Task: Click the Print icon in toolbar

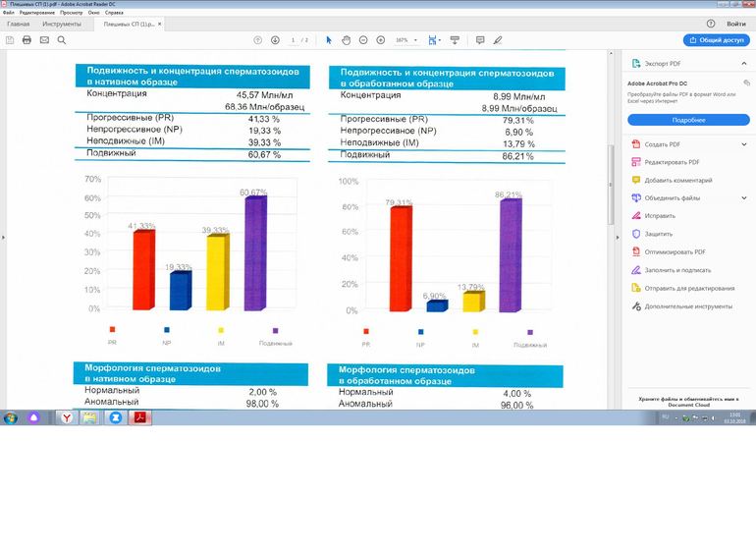Action: [x=27, y=40]
